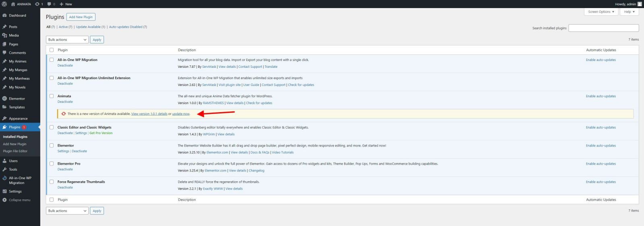The height and width of the screenshot is (226, 644).
Task: Open Translate link for WP Migration
Action: [x=271, y=67]
